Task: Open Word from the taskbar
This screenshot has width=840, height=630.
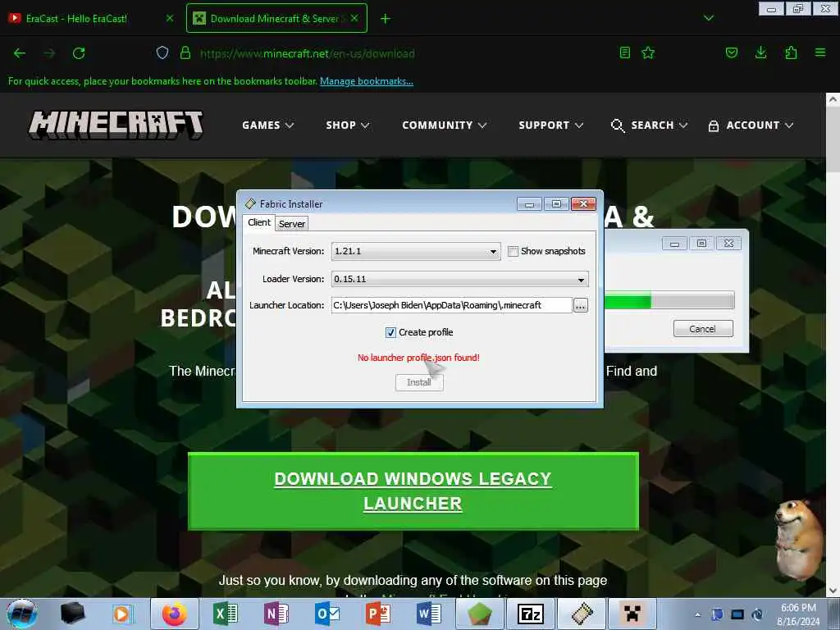Action: [429, 614]
